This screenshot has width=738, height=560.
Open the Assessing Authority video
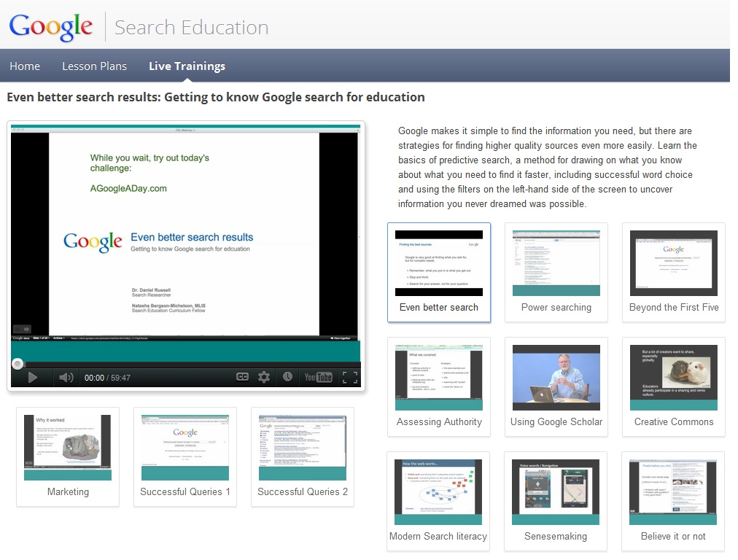click(439, 387)
